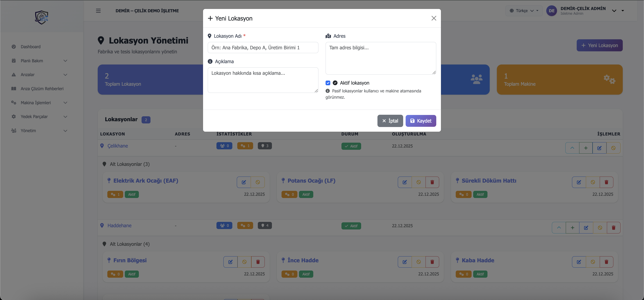Click the app logo in the sidebar
The image size is (644, 300).
42,17
